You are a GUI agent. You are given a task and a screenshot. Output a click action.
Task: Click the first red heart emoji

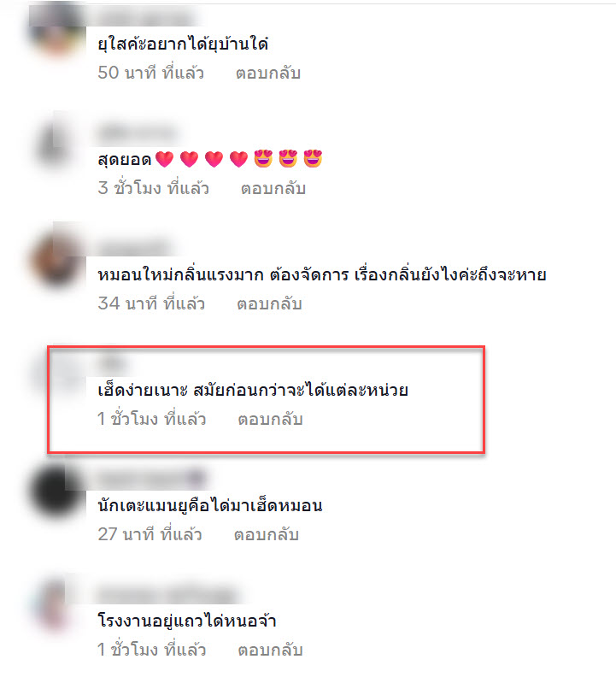(x=165, y=159)
